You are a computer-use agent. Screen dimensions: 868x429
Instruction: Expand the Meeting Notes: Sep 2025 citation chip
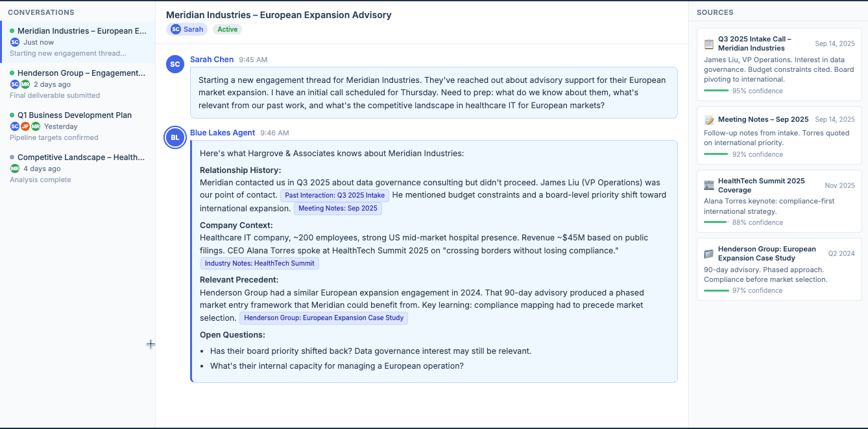point(337,208)
